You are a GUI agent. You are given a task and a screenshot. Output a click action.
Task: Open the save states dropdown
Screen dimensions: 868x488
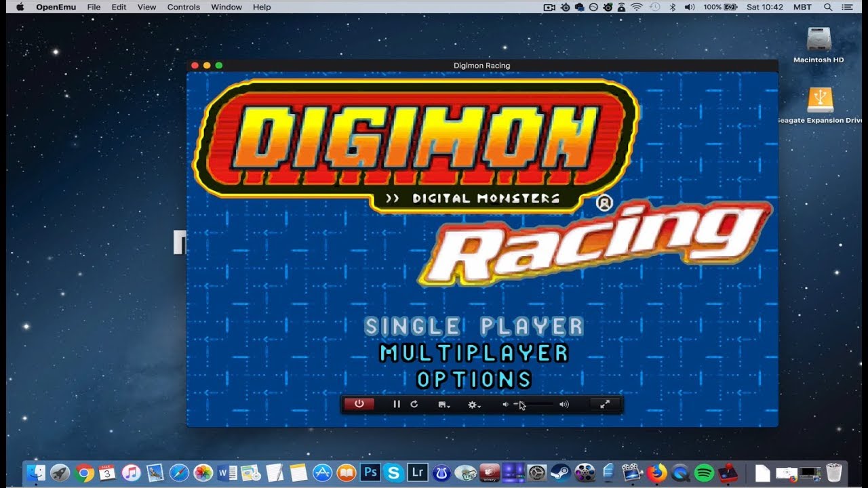[x=445, y=405]
